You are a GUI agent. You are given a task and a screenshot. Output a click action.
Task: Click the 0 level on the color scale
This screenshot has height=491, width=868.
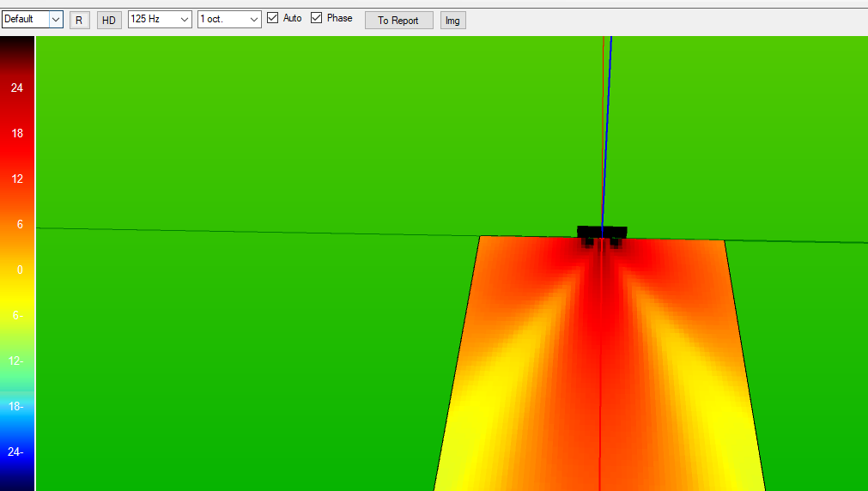click(x=20, y=270)
